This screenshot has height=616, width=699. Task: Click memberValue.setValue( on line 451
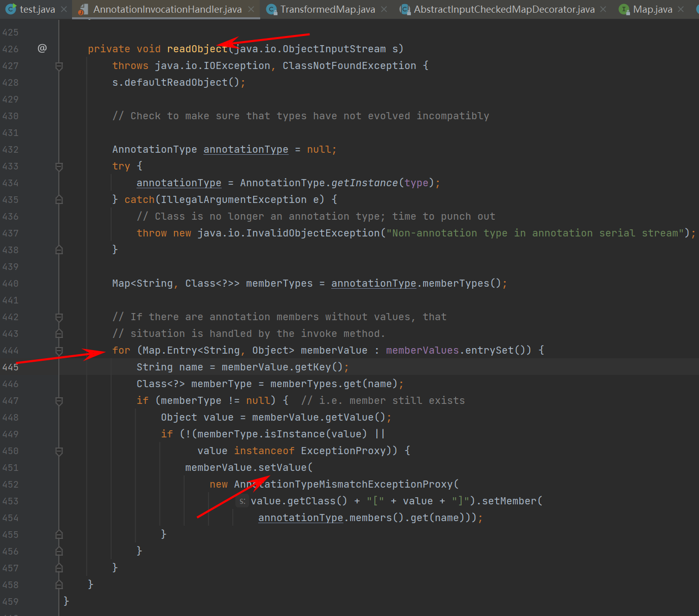[249, 467]
